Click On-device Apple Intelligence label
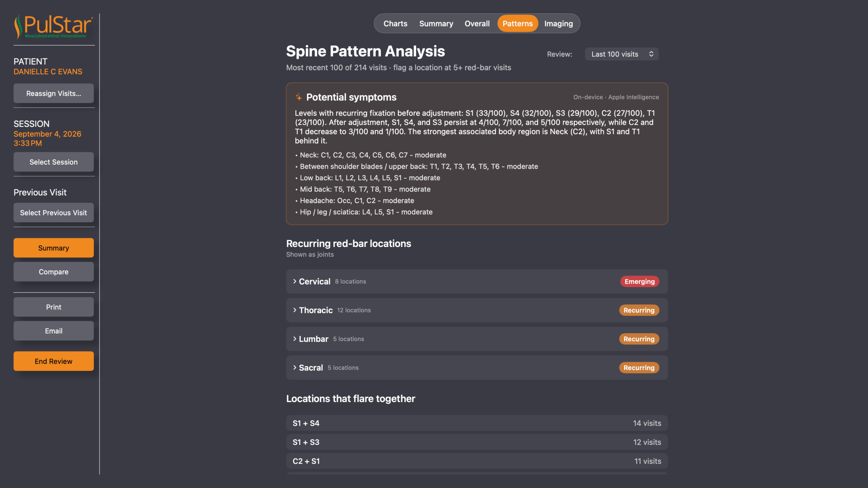This screenshot has height=488, width=868. pos(616,97)
